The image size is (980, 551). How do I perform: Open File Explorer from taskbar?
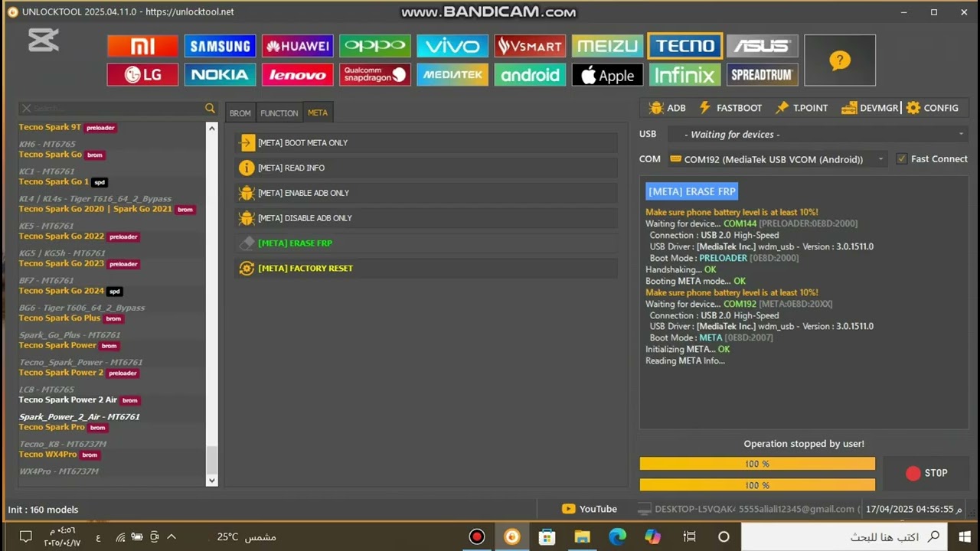click(x=582, y=536)
